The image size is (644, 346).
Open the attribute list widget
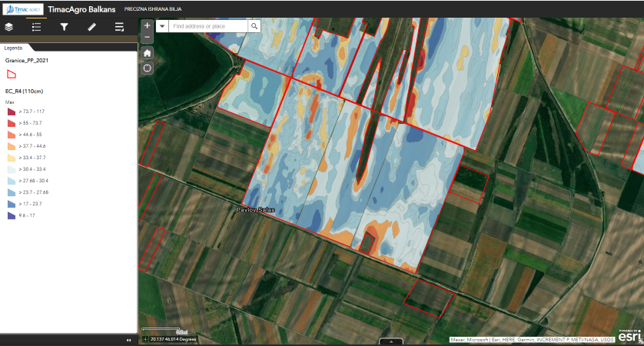pos(119,27)
